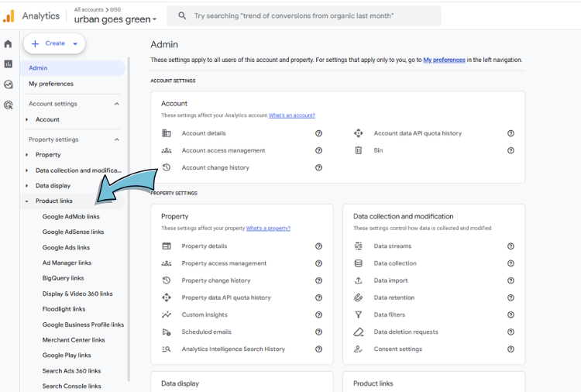Screen dimensions: 581x392
Task: Open Google AdSense links
Action: click(73, 232)
